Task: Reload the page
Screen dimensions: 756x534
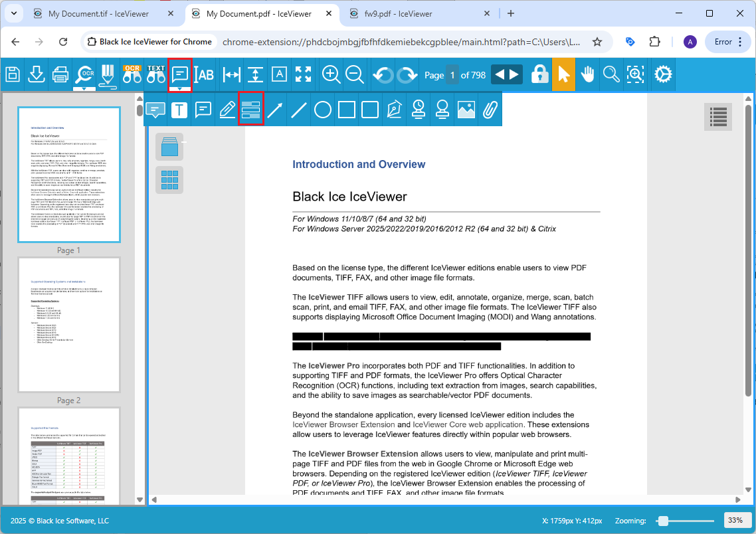Action: point(63,42)
